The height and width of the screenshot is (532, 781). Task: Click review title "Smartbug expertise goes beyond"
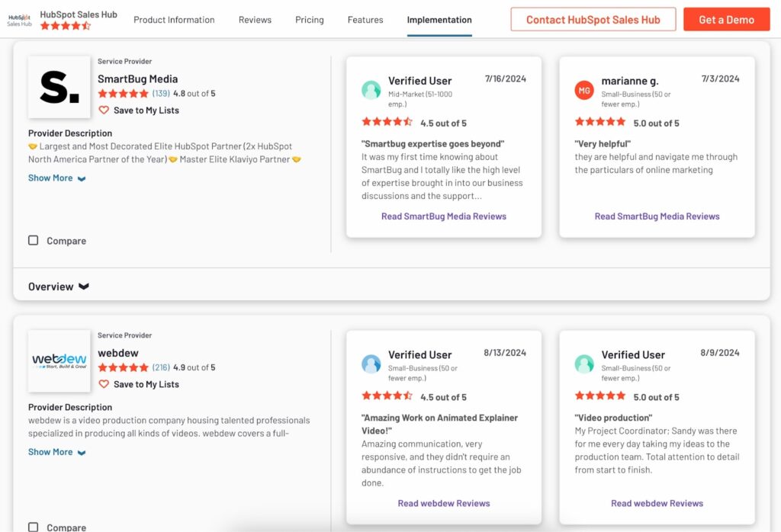click(433, 144)
